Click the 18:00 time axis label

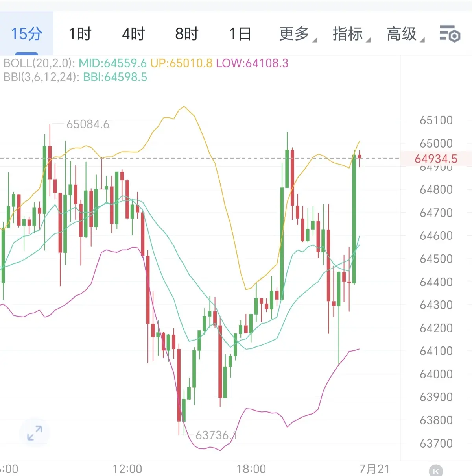251,469
